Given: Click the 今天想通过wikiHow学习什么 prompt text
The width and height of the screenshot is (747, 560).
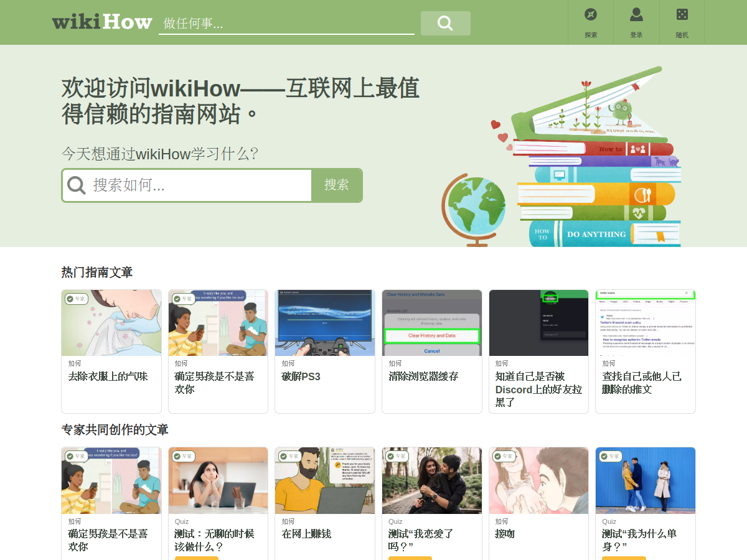Looking at the screenshot, I should (159, 154).
